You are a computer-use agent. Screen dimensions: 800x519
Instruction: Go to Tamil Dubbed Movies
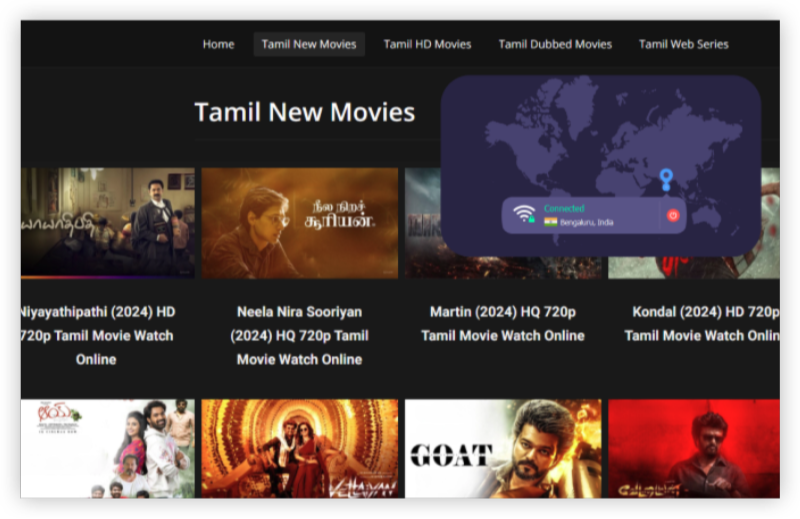pyautogui.click(x=555, y=44)
